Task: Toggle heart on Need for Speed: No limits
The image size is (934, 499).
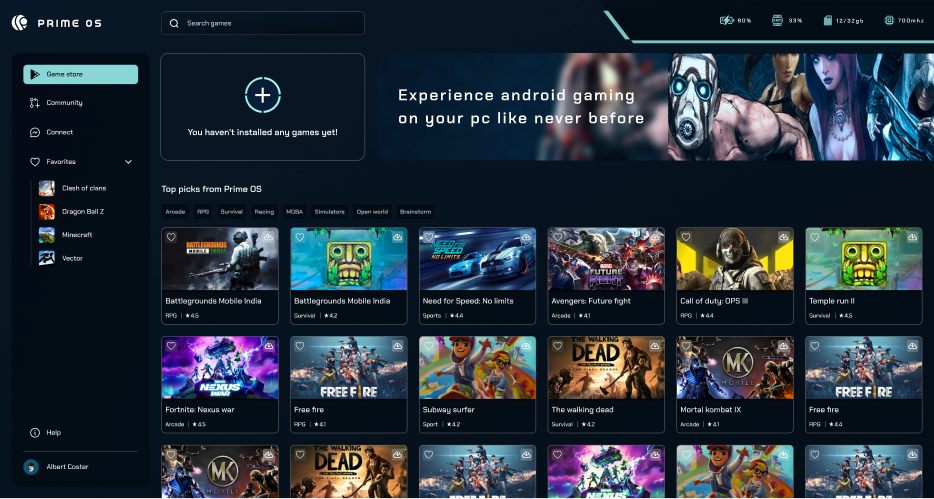Action: [x=428, y=237]
